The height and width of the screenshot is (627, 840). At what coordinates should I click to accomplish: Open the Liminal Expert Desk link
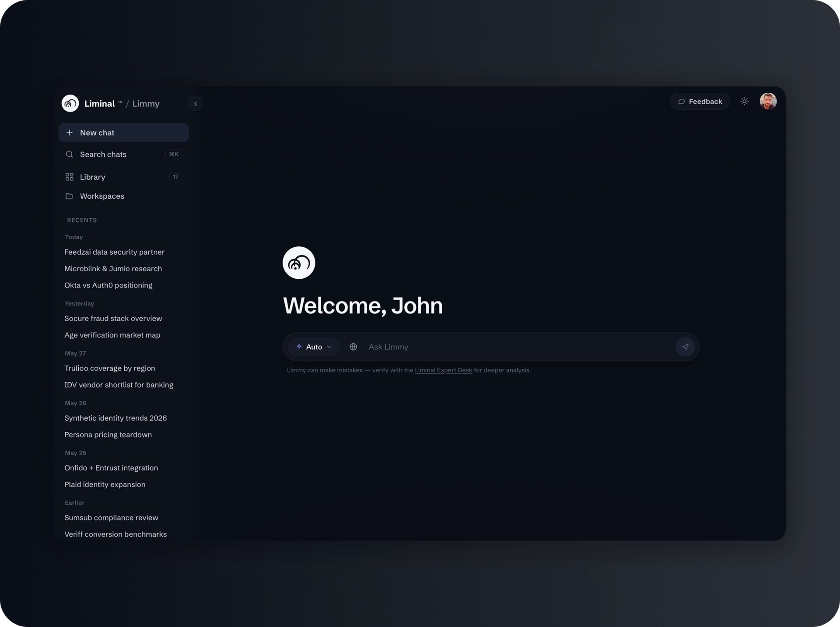[443, 370]
